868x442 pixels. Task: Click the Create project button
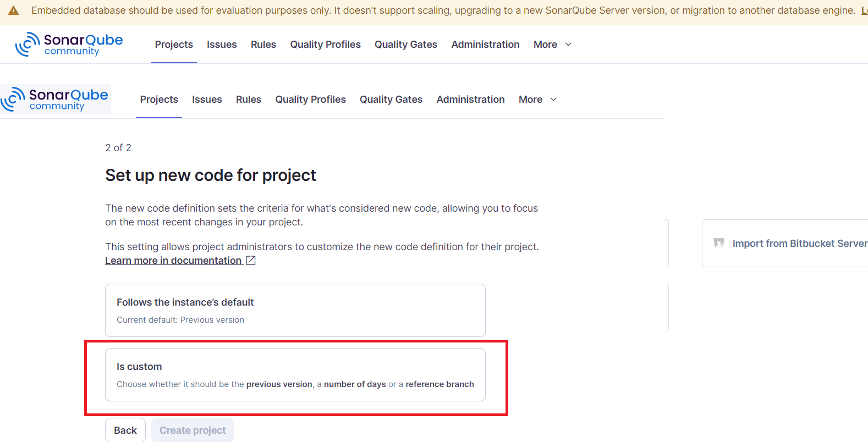pos(193,430)
